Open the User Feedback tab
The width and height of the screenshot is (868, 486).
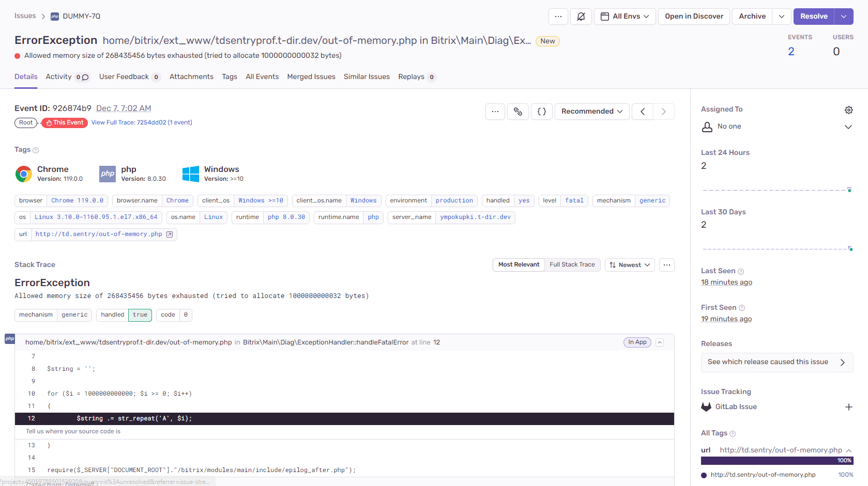130,77
